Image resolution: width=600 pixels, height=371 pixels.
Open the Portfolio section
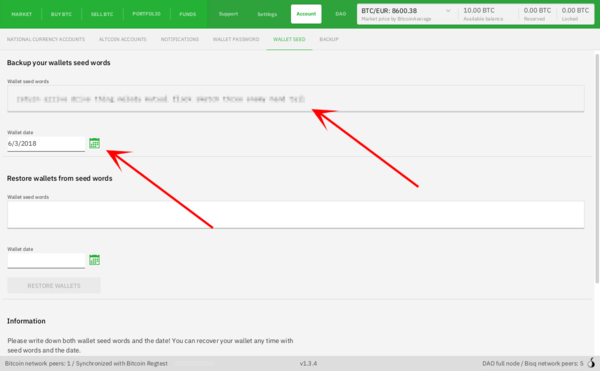click(147, 14)
